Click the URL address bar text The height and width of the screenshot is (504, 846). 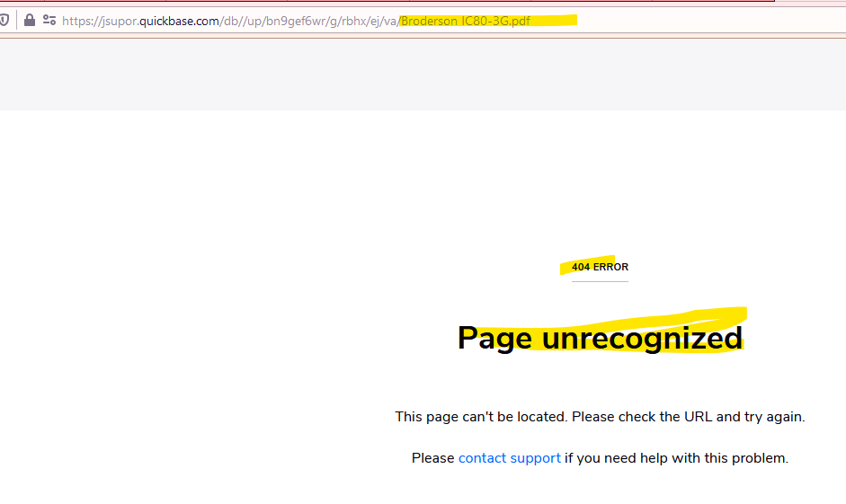point(296,21)
